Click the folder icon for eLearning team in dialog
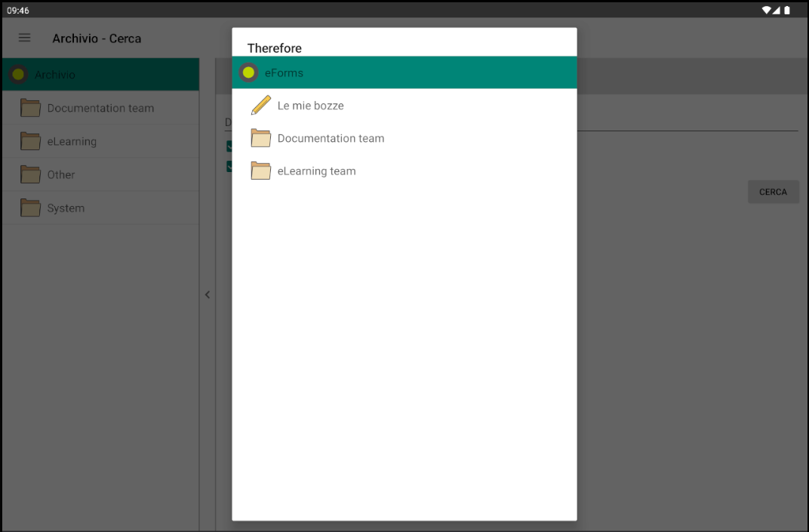The image size is (809, 532). click(260, 171)
